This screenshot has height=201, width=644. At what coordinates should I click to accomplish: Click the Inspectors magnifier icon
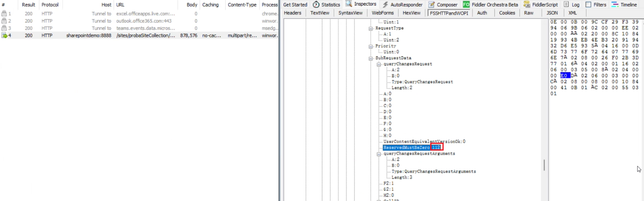(349, 4)
